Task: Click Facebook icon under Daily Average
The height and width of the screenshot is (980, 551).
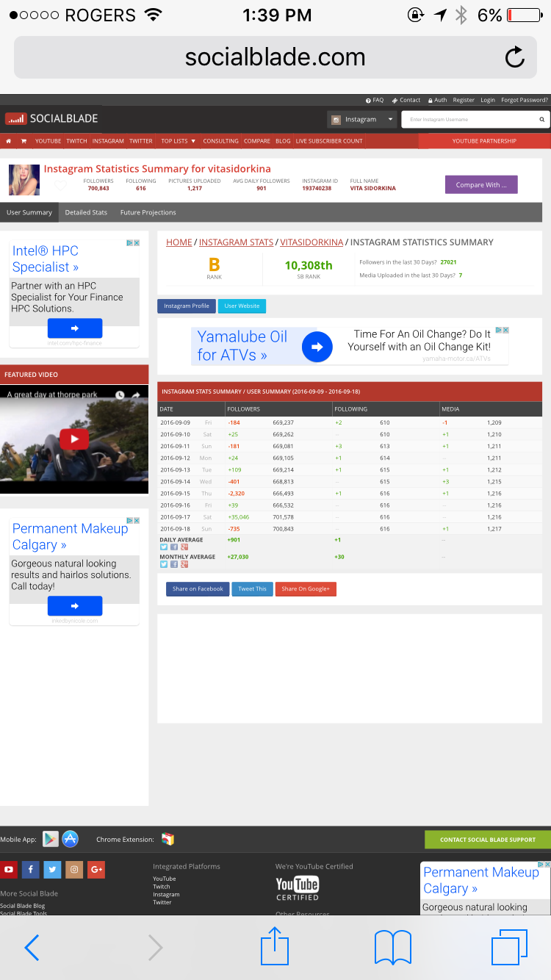Action: pyautogui.click(x=173, y=547)
